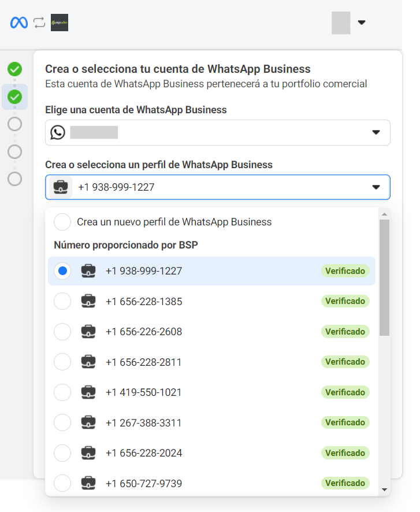
Task: Expand the Elige una cuenta dropdown
Action: tap(376, 133)
